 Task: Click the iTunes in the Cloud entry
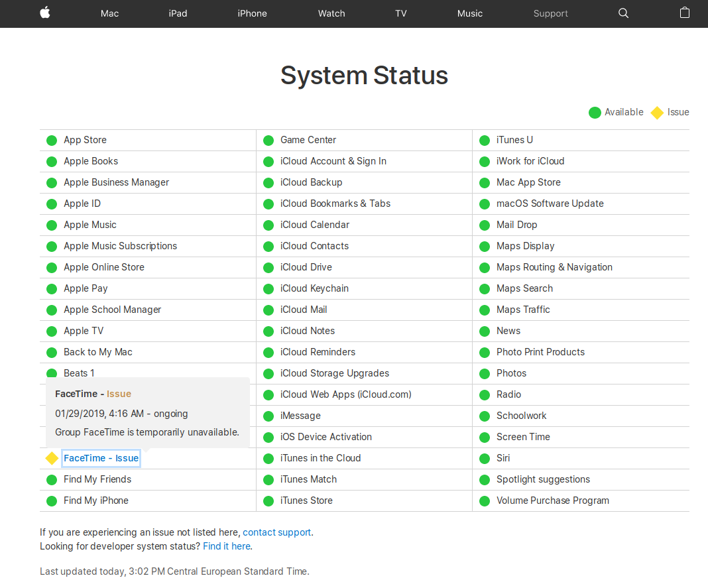321,458
